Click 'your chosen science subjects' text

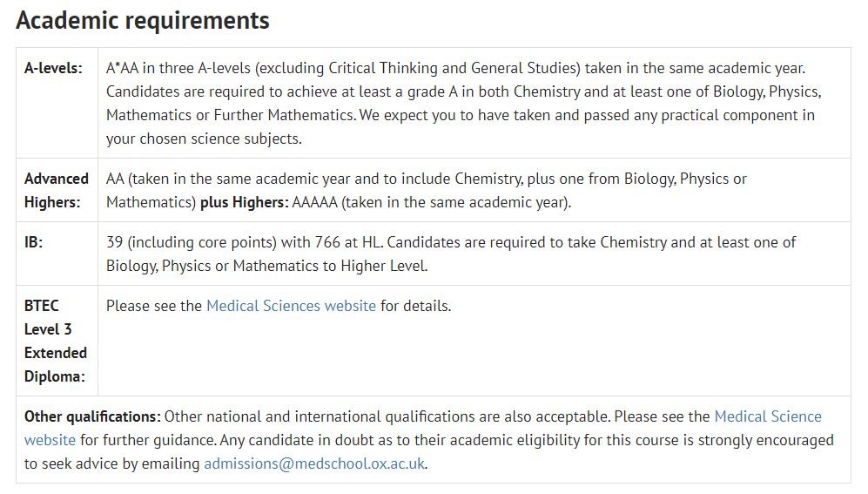204,139
